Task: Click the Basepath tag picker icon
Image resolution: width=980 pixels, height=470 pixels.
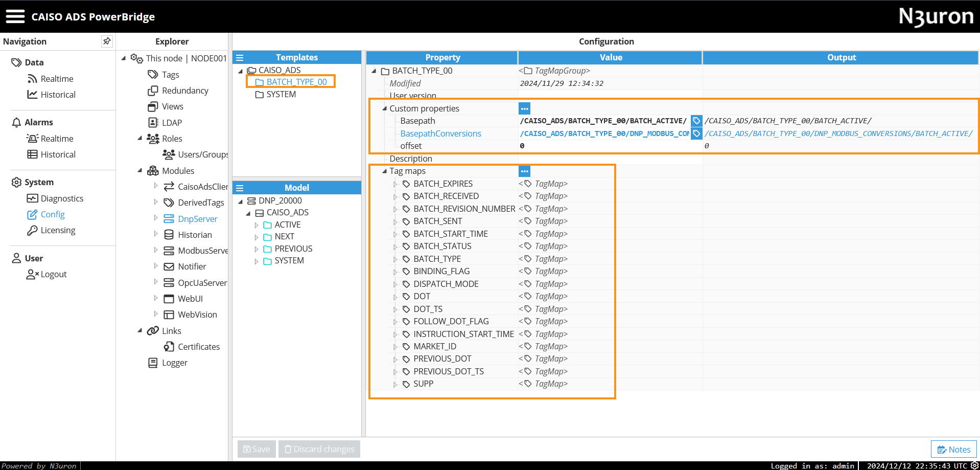Action: click(696, 121)
